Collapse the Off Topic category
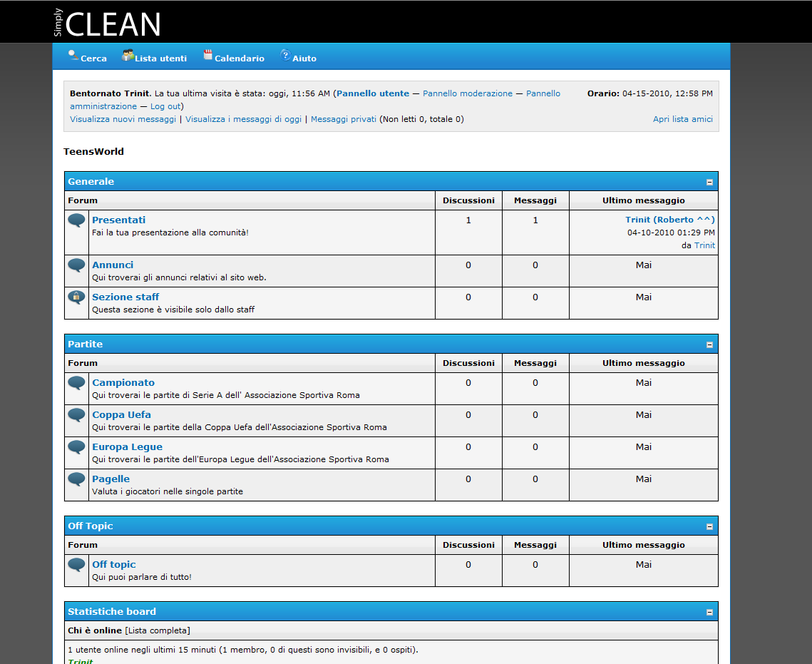The image size is (812, 664). pyautogui.click(x=709, y=526)
